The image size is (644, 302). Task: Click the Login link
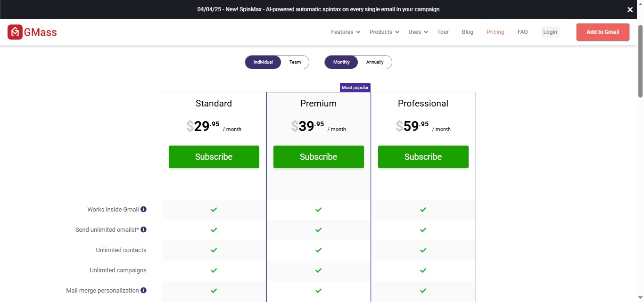tap(550, 32)
